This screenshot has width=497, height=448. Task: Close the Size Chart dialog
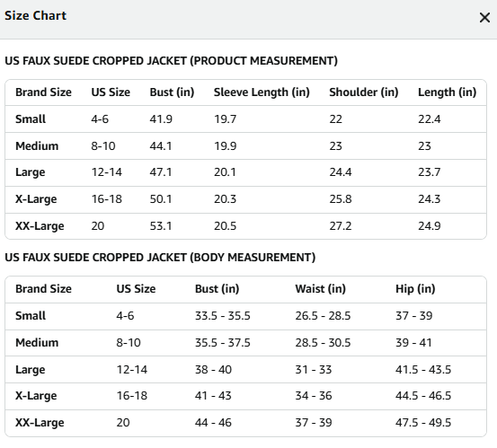click(484, 18)
